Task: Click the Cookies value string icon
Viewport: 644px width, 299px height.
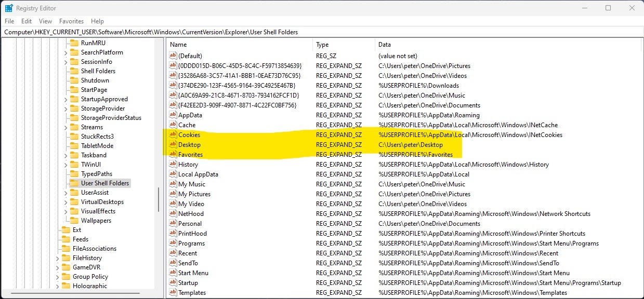Action: 173,135
